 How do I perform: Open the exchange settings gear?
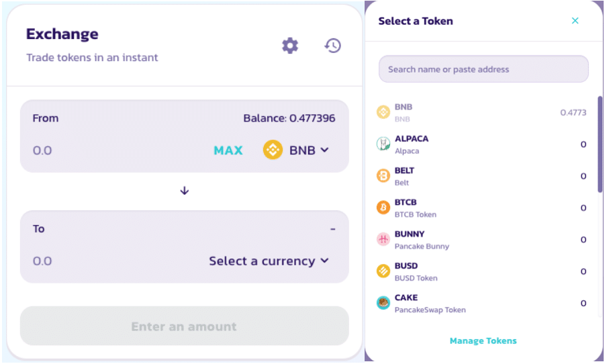[x=289, y=46]
